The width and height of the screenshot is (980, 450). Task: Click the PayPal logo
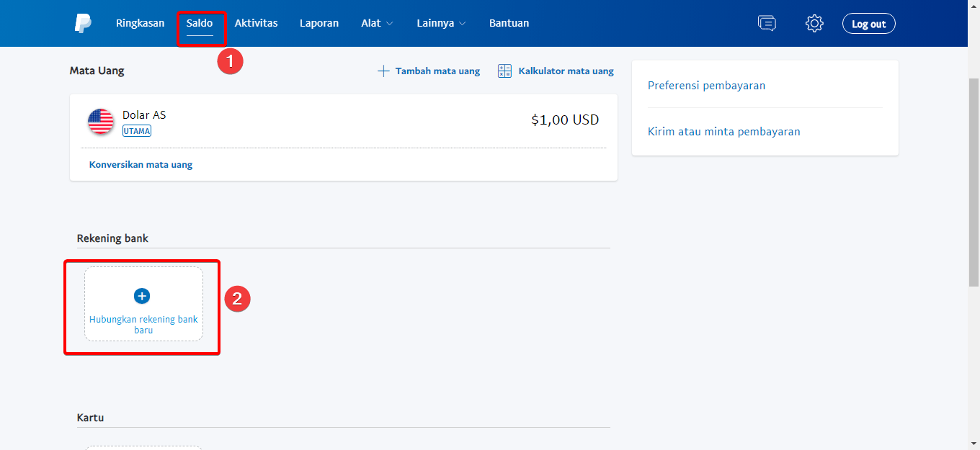[81, 23]
